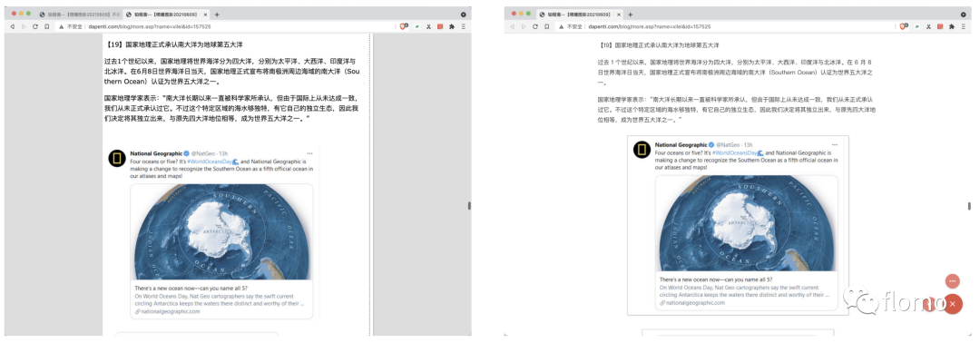Click the 【19】 article heading in right window

pos(658,45)
